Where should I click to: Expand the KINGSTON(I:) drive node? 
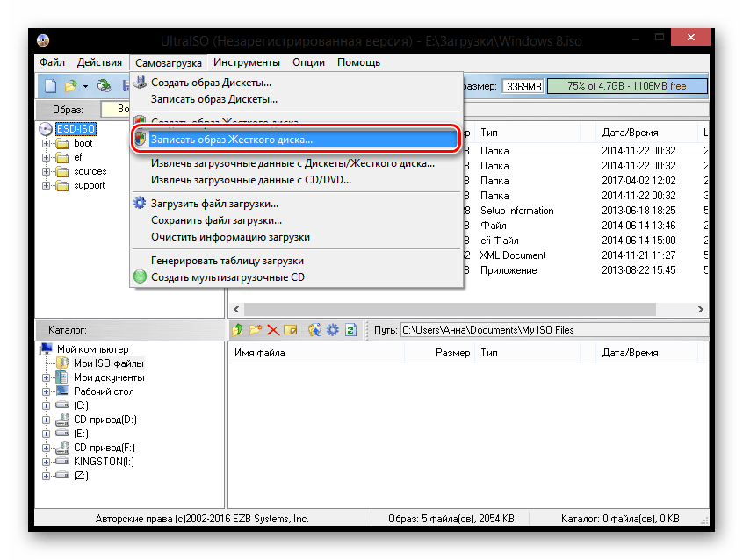pos(47,461)
